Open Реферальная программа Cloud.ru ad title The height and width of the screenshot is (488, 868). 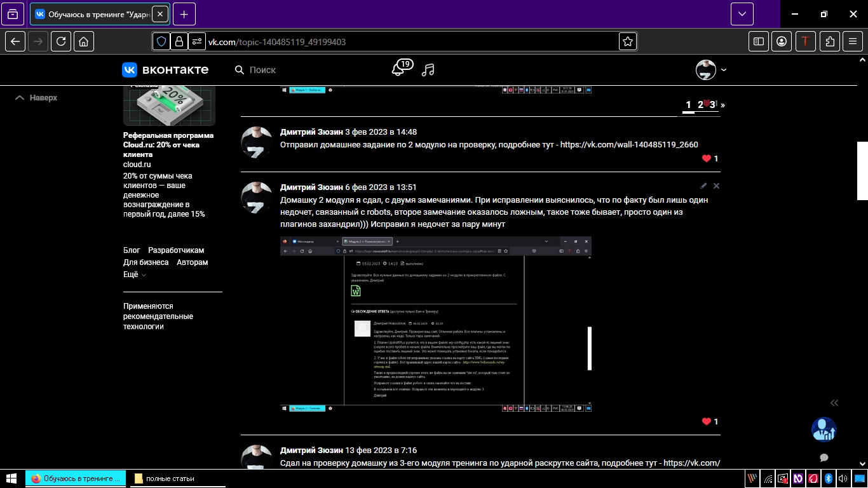point(168,145)
